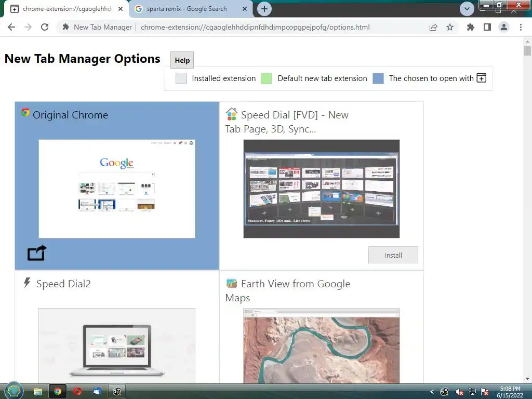Click the address bar URL field

point(255,27)
